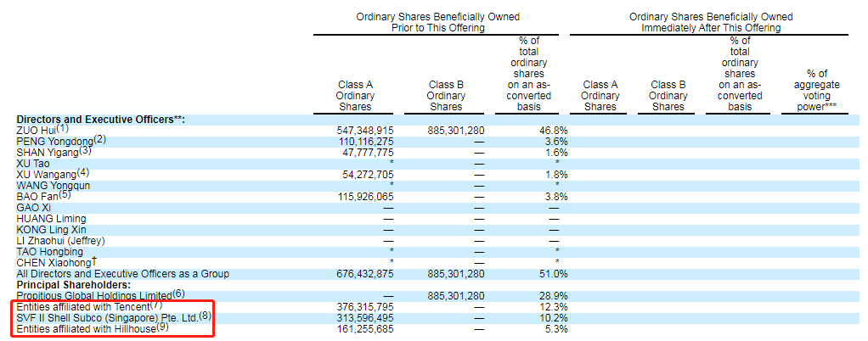Image resolution: width=868 pixels, height=341 pixels.
Task: Select Hillhouse's 161,255,685 shares
Action: (x=365, y=329)
